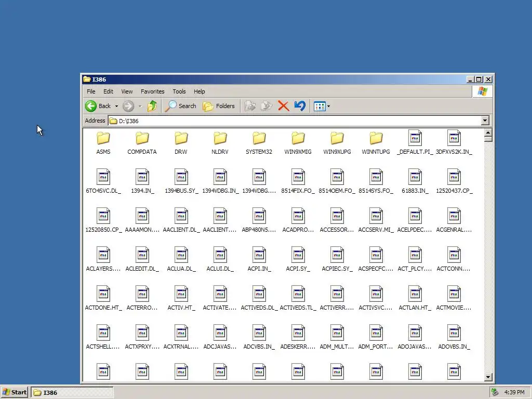
Task: Open the Help menu
Action: [x=199, y=91]
